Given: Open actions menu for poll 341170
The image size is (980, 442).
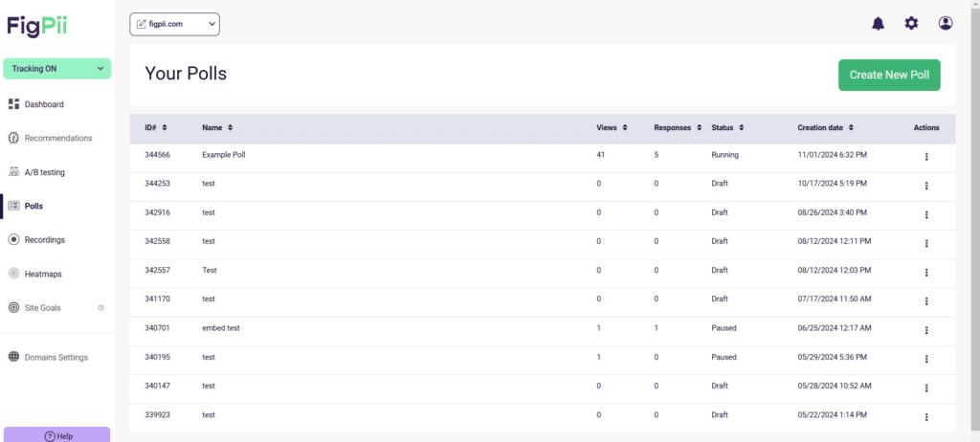Looking at the screenshot, I should 926,301.
